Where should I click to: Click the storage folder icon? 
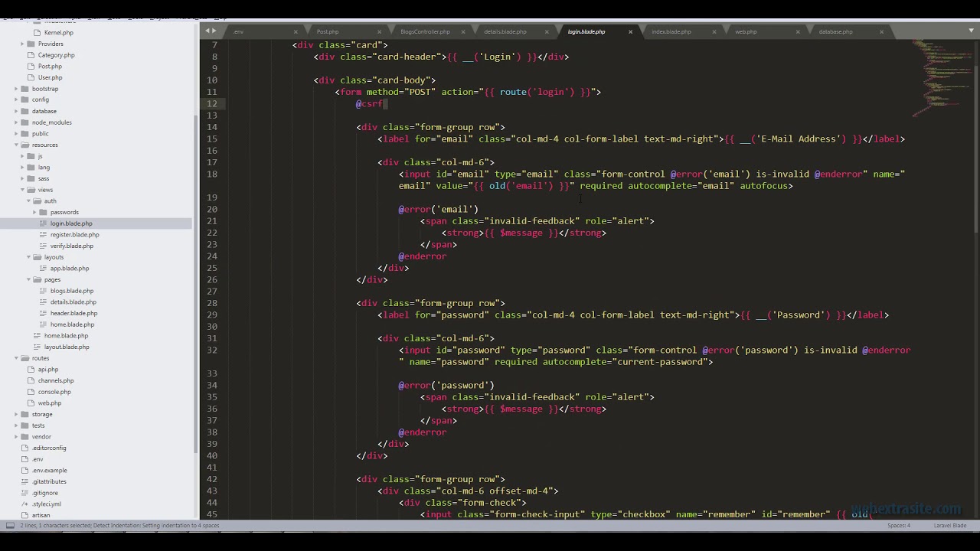(x=25, y=414)
